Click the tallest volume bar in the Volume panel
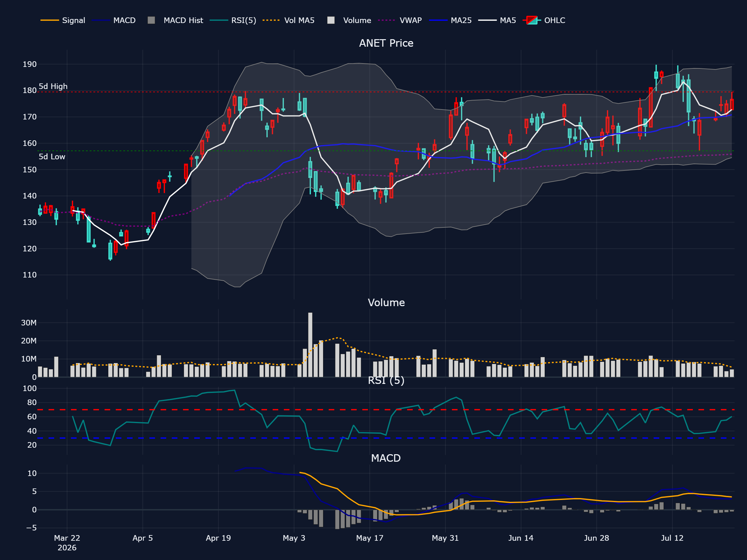The height and width of the screenshot is (560, 747). pyautogui.click(x=310, y=345)
